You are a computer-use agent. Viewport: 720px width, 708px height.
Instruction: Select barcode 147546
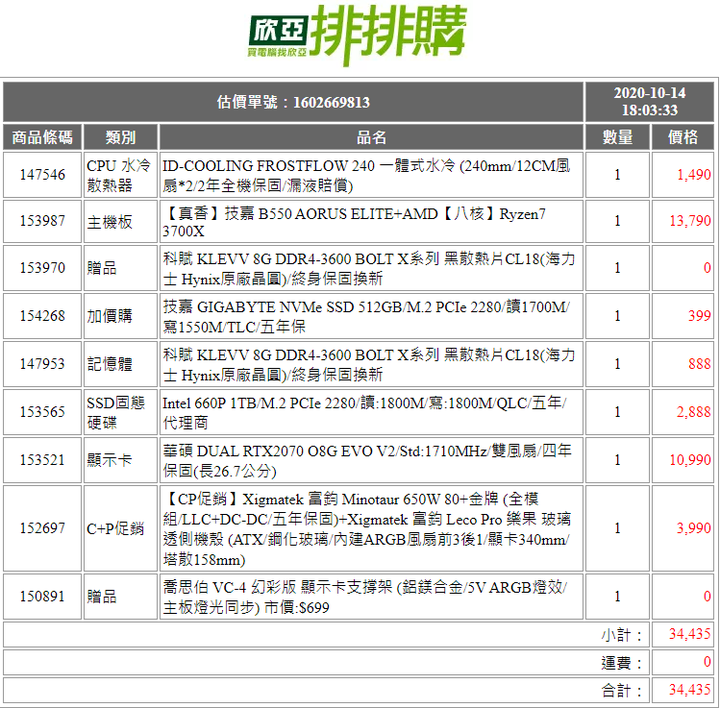point(42,174)
